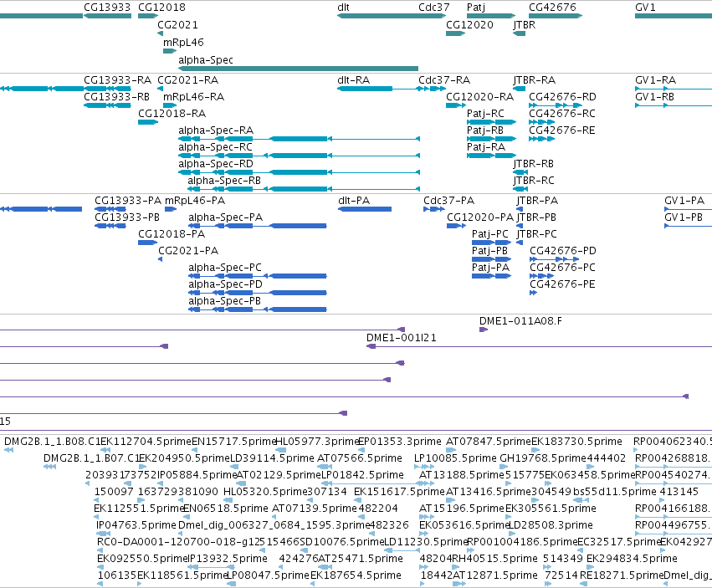The height and width of the screenshot is (588, 712).
Task: Select the CG12018 gene label
Action: click(161, 8)
